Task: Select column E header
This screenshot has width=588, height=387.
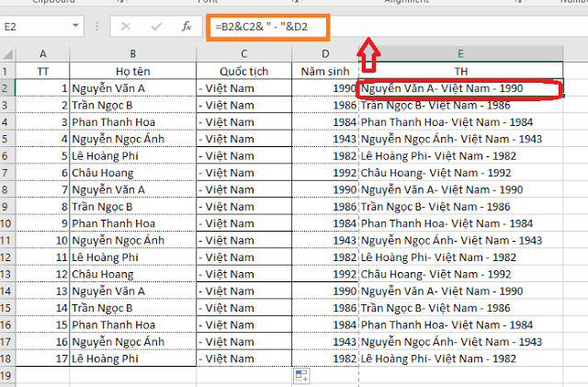Action: 461,54
